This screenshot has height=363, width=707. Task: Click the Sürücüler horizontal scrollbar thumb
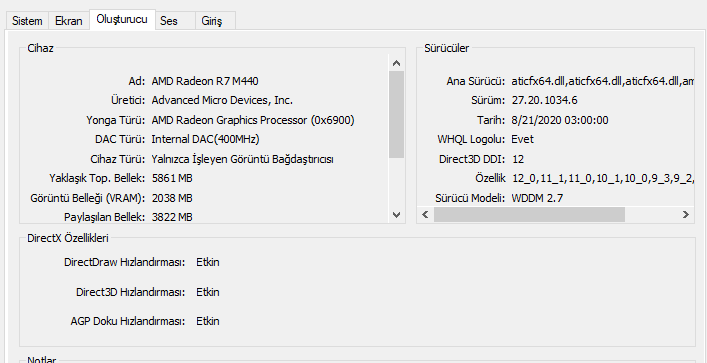[529, 215]
